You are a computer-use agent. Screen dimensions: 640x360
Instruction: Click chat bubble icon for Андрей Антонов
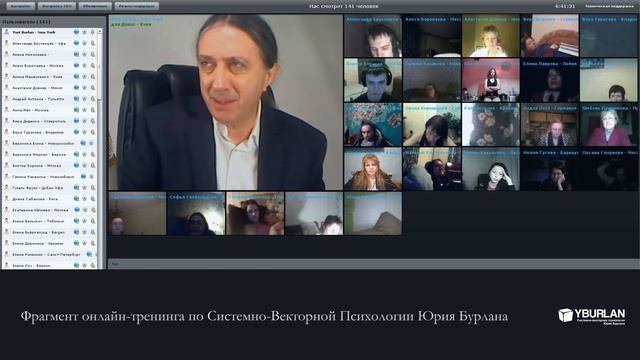[76, 99]
